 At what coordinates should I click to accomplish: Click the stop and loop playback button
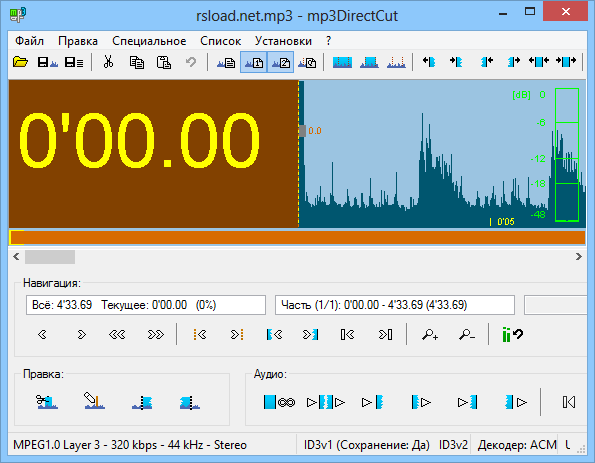(279, 402)
